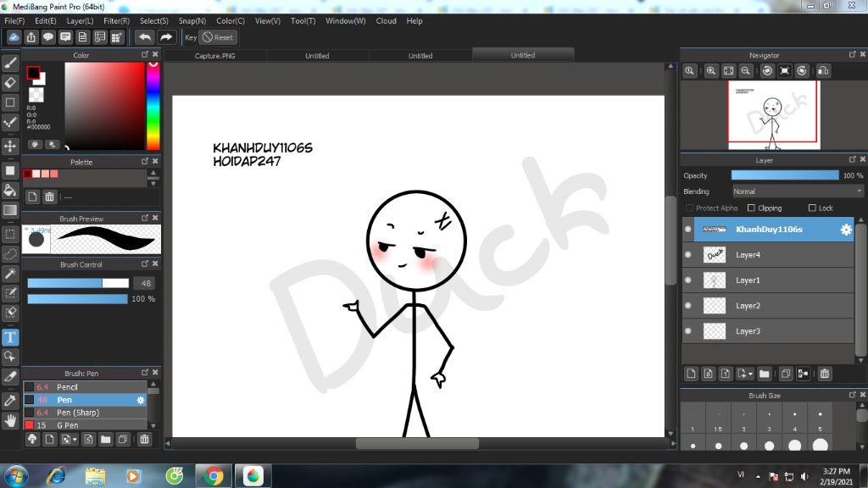Delete layer using the Layer panel trash icon
The width and height of the screenshot is (868, 488).
[x=825, y=374]
